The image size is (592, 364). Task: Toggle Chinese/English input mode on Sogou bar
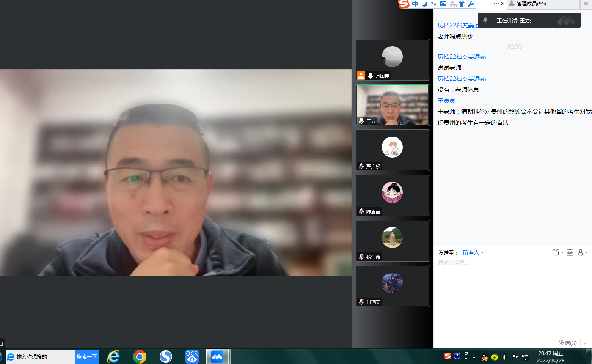[x=415, y=4]
